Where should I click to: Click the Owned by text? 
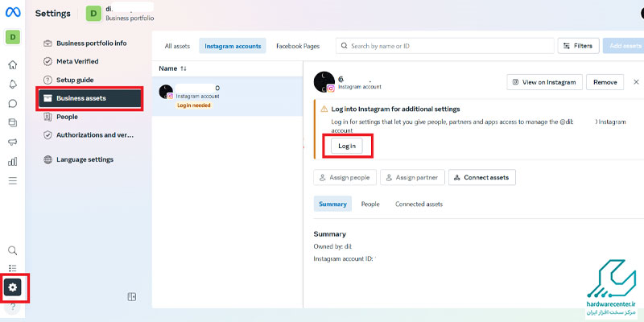point(332,246)
